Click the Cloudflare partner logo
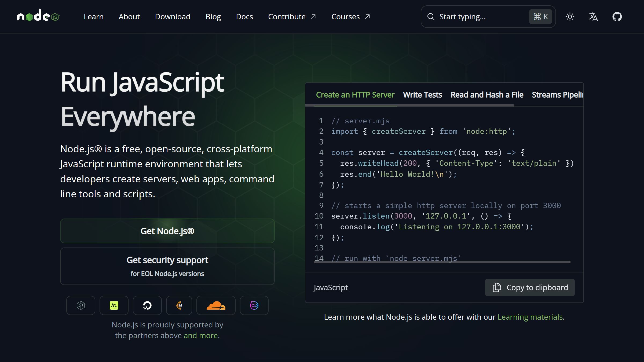644x362 pixels. (x=216, y=305)
